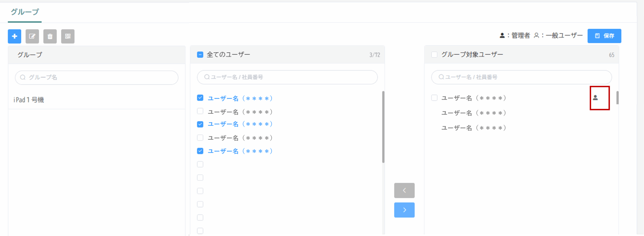The height and width of the screenshot is (236, 644).
Task: Click the 保存 save button
Action: point(604,36)
